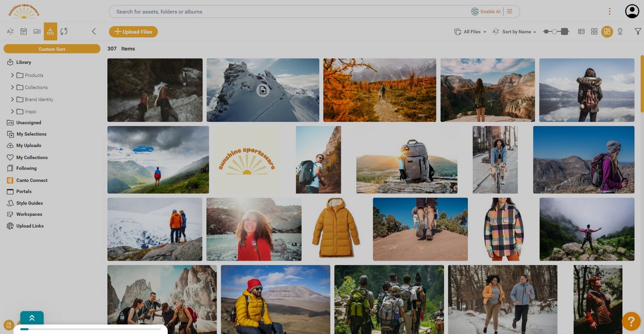Image resolution: width=644 pixels, height=334 pixels.
Task: Adjust the thumbnail size slider
Action: tap(555, 32)
